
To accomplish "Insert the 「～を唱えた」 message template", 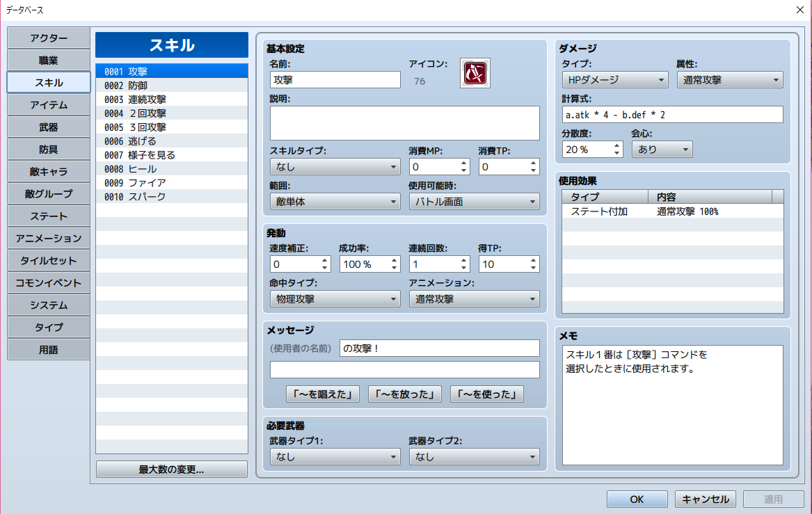I will (x=323, y=394).
